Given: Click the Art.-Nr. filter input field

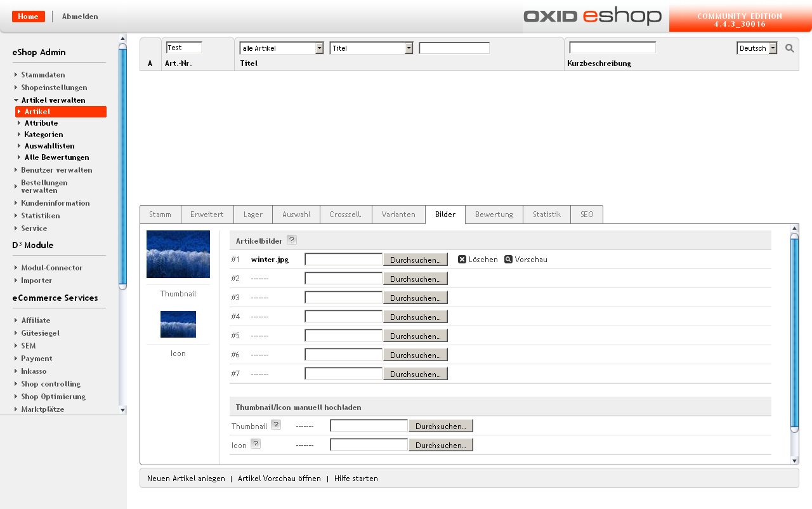Looking at the screenshot, I should click(x=184, y=48).
